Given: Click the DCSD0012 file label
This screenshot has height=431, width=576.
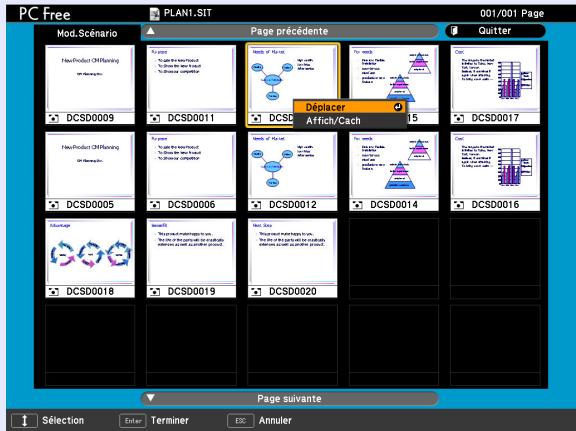Looking at the screenshot, I should (x=293, y=205).
